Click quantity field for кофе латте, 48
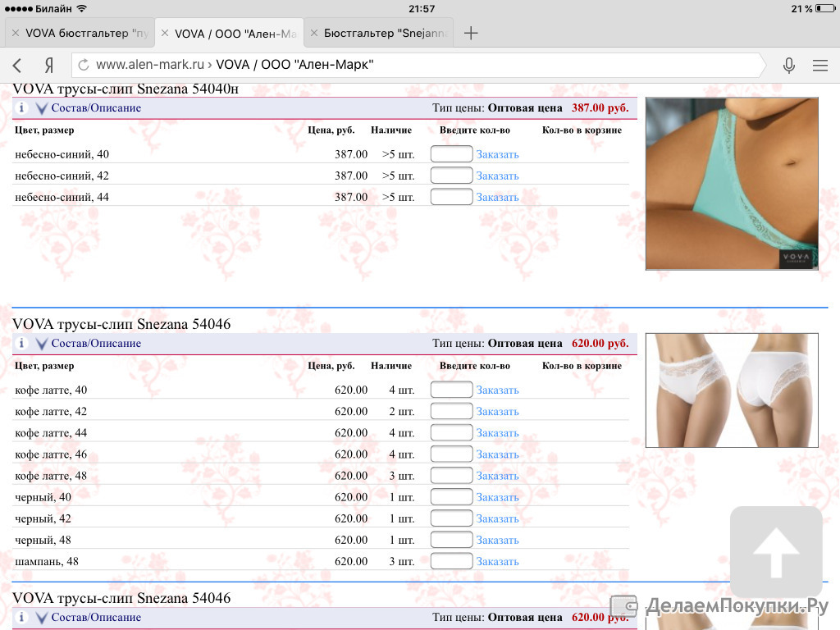840x630 pixels. point(452,475)
